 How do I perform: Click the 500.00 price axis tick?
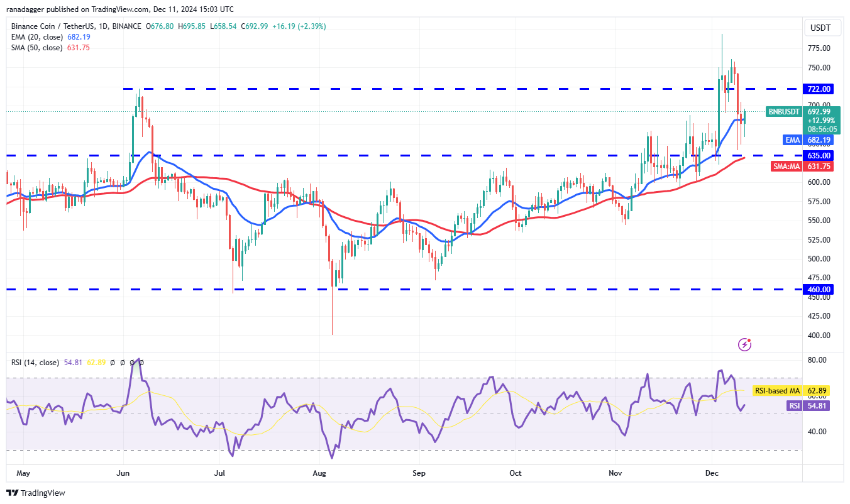(819, 259)
